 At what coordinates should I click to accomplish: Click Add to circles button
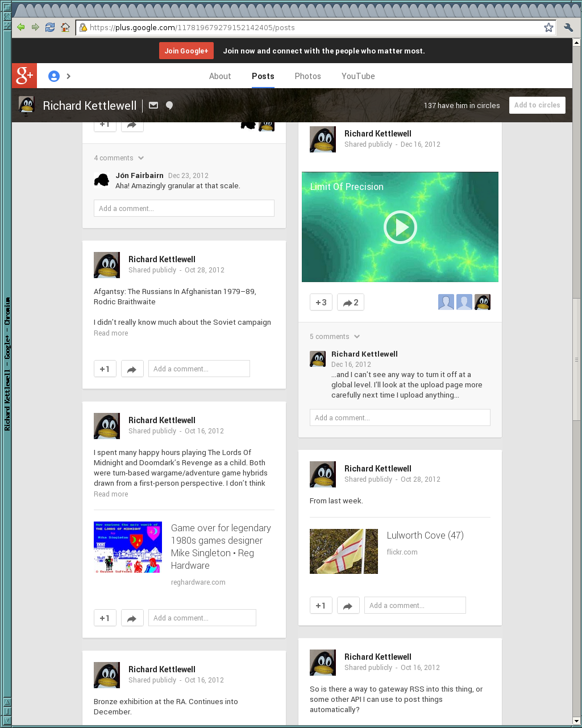(537, 105)
